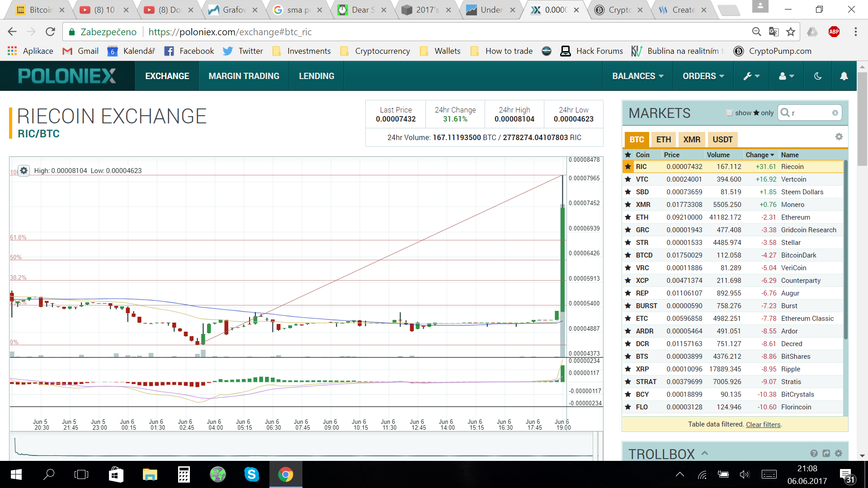Open Calculator from taskbar

[184, 474]
